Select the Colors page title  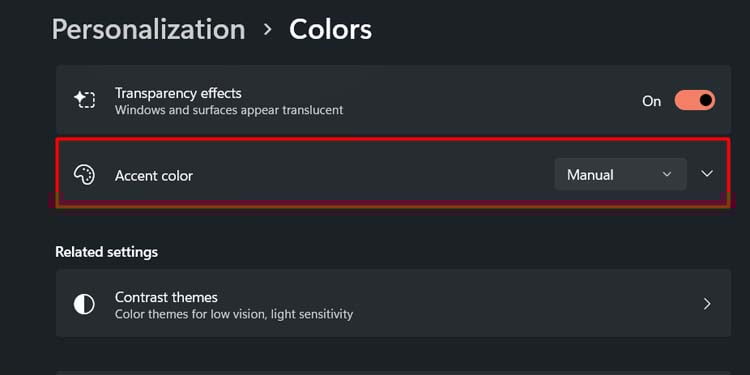point(331,30)
